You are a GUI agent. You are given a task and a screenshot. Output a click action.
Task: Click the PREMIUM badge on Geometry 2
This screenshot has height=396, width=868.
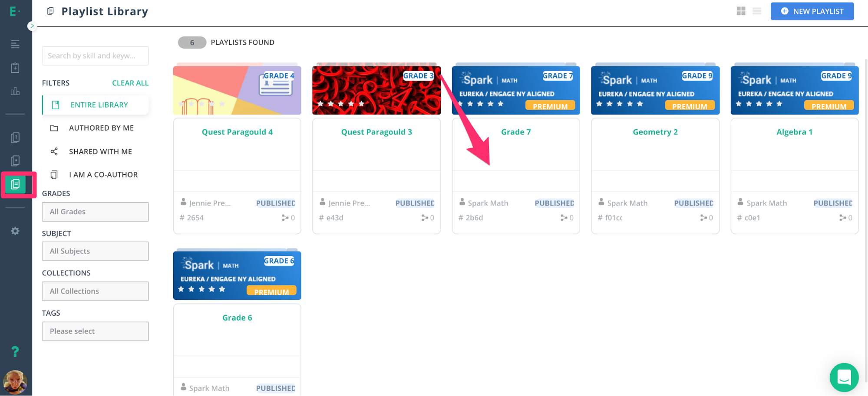pos(690,106)
